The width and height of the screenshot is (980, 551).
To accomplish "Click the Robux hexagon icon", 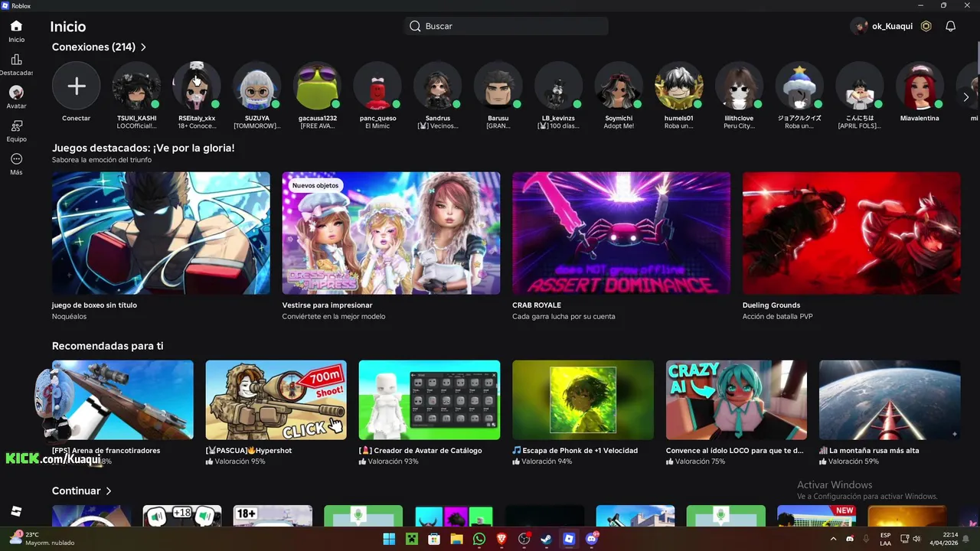I will click(926, 26).
